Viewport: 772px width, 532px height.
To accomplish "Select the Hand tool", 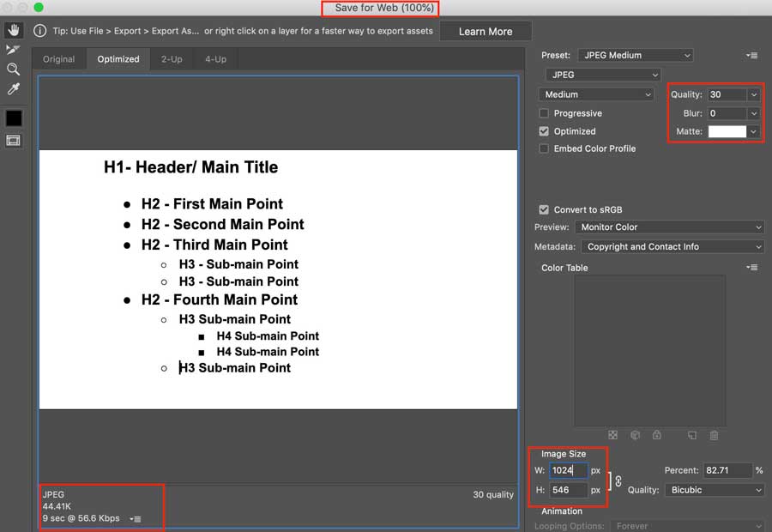I will [13, 30].
